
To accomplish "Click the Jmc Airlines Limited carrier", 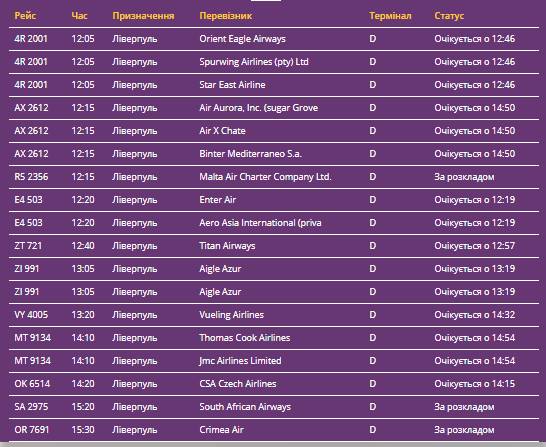I will [240, 361].
